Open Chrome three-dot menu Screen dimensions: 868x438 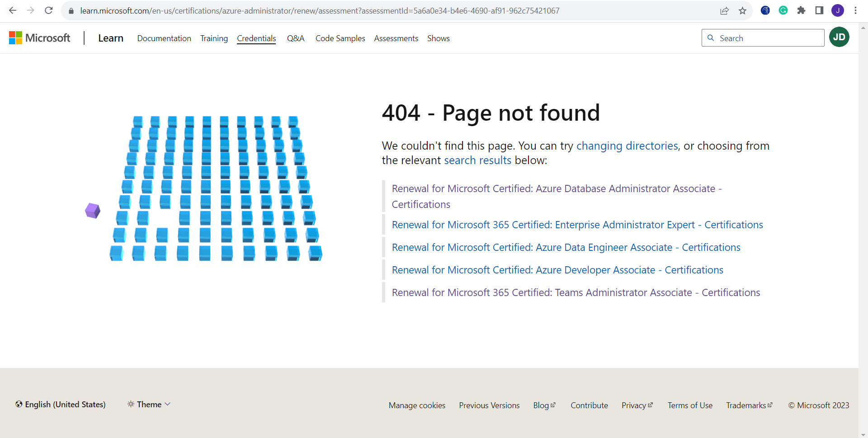(855, 10)
